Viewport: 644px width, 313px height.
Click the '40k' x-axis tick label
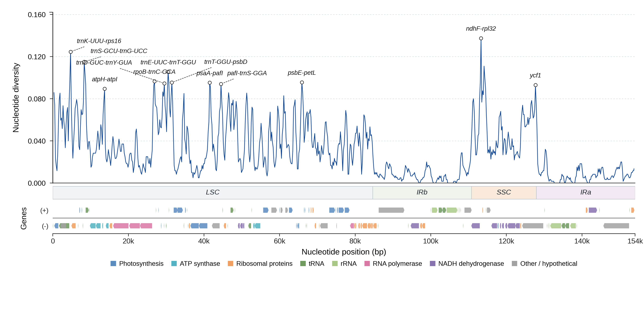(204, 241)
